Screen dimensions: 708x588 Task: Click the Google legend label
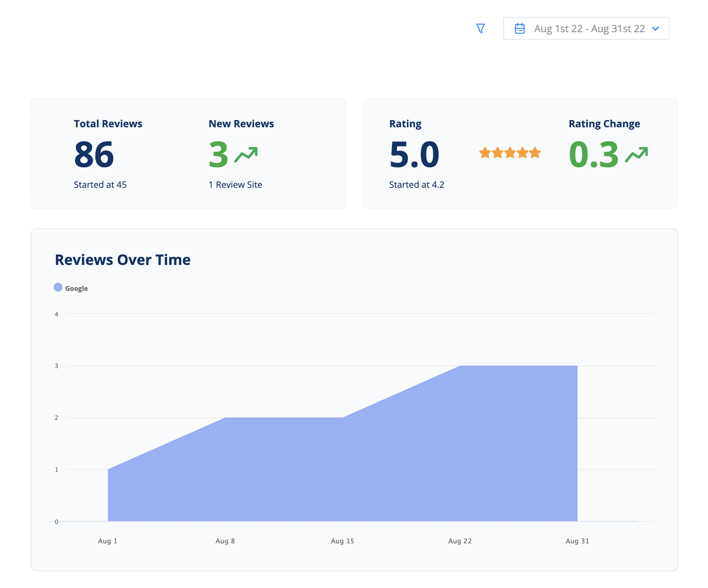pos(76,288)
